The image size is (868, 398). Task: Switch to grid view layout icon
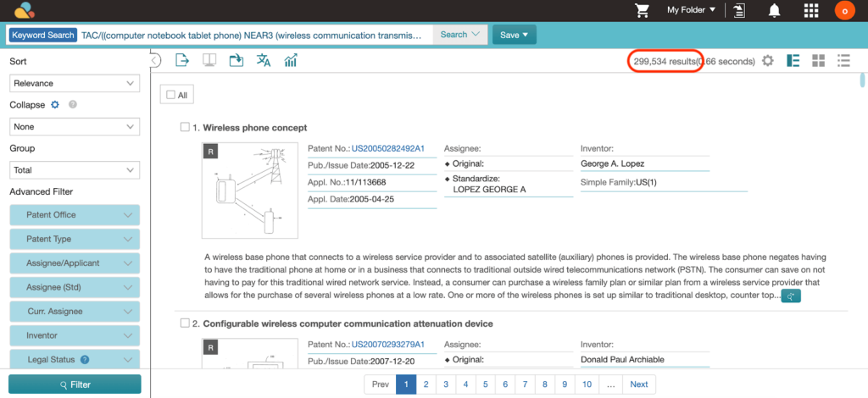(819, 61)
